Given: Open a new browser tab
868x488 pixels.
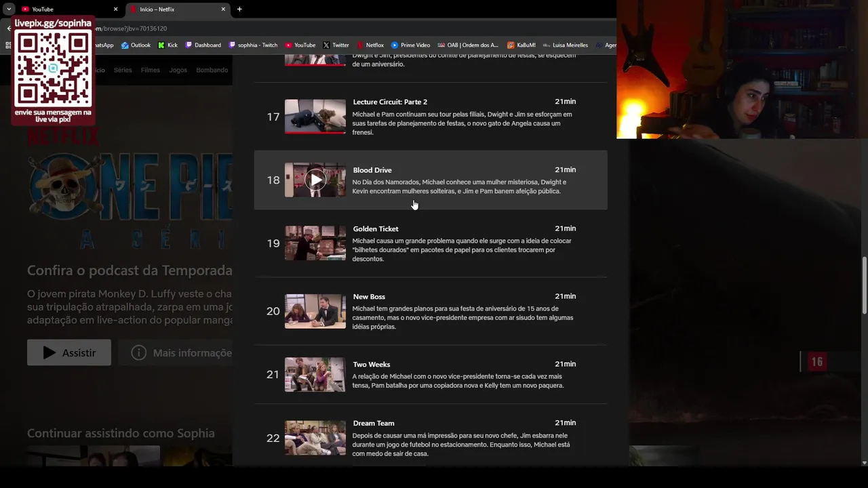Looking at the screenshot, I should [239, 9].
